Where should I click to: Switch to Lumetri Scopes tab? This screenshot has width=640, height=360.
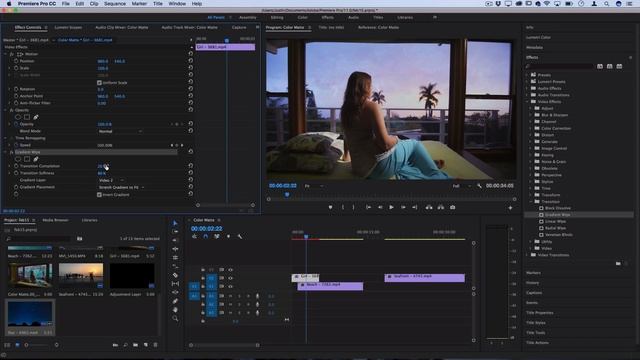pos(68,27)
